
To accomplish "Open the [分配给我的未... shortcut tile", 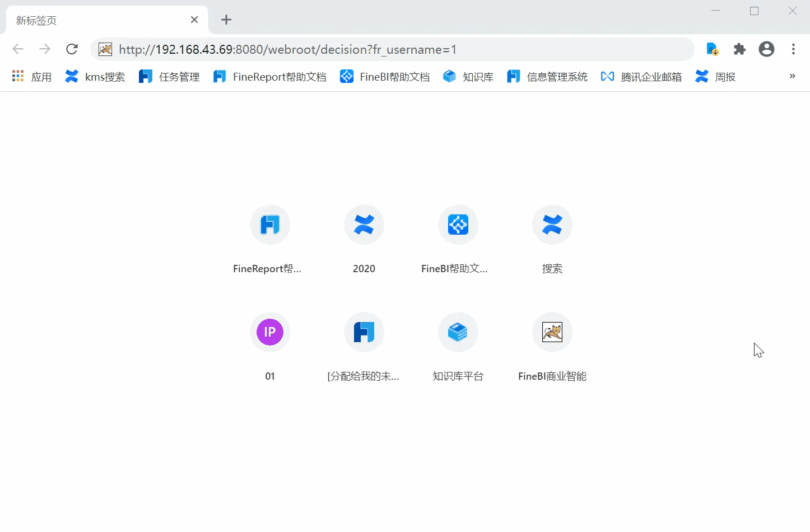I will click(364, 347).
